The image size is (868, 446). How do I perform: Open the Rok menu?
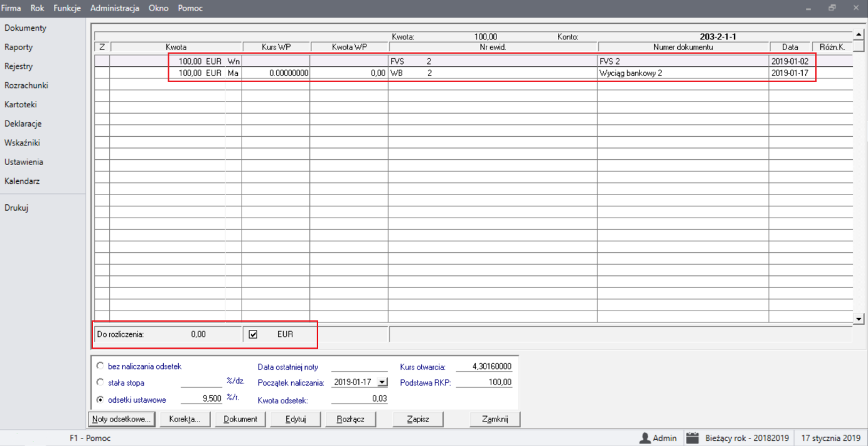pyautogui.click(x=37, y=8)
